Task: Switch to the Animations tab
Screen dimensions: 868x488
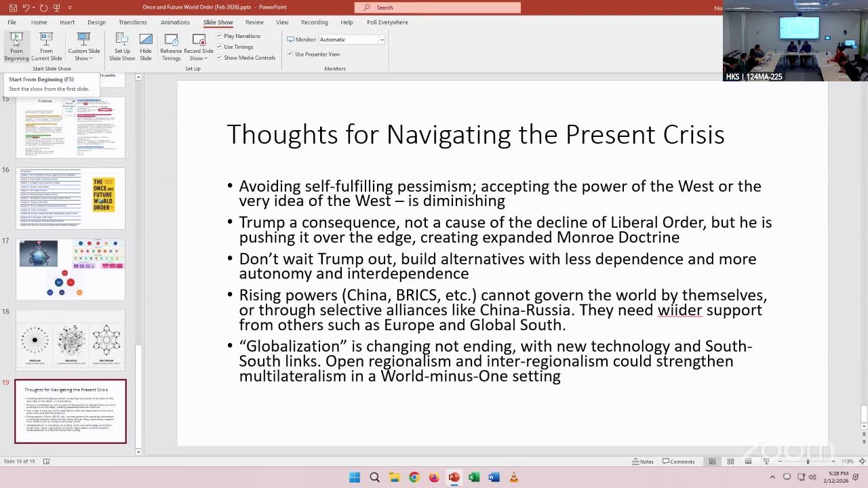Action: (175, 22)
